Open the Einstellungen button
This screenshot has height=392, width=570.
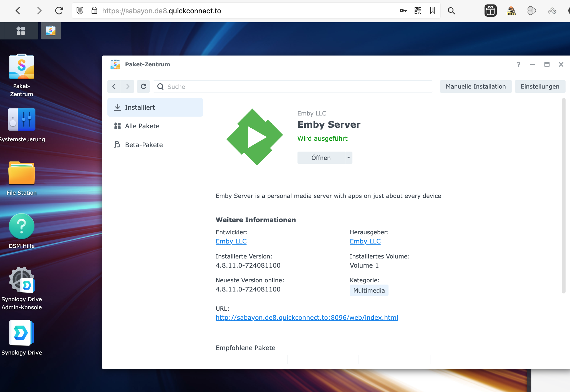539,86
